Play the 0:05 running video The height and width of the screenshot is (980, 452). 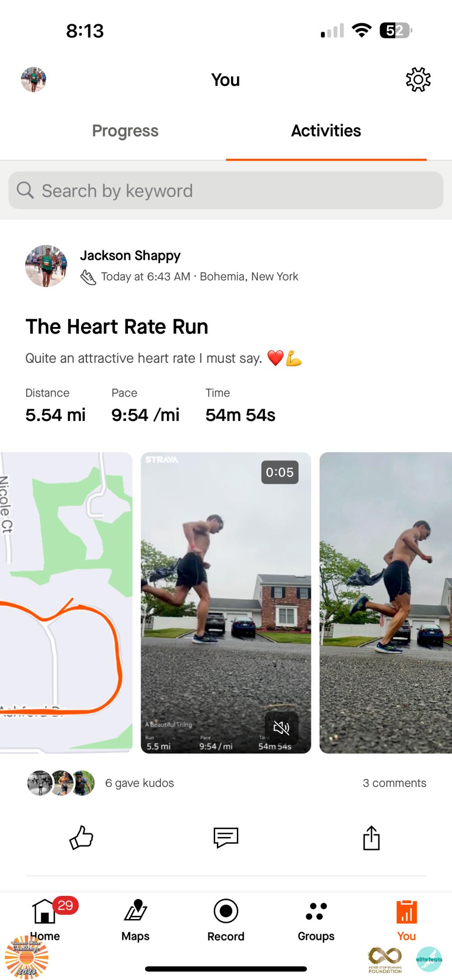point(226,602)
